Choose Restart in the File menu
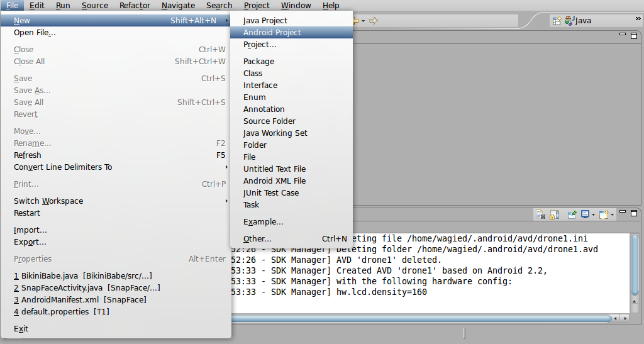644x344 pixels. (x=116, y=213)
